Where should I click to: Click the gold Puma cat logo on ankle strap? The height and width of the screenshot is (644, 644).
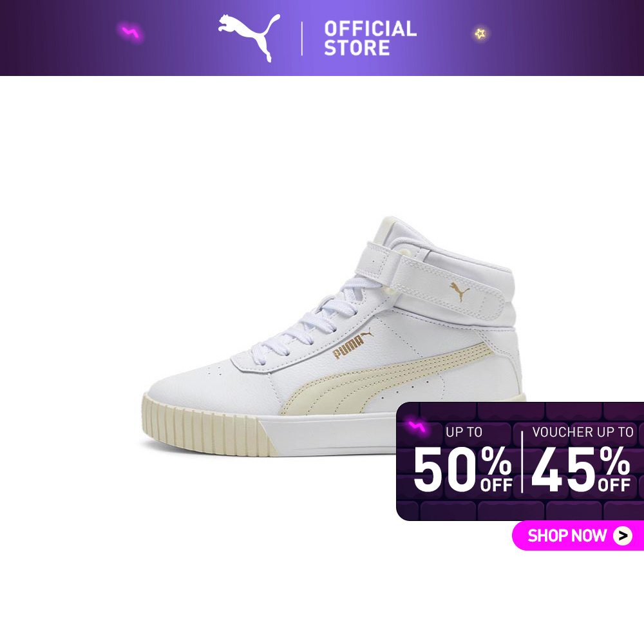click(460, 291)
